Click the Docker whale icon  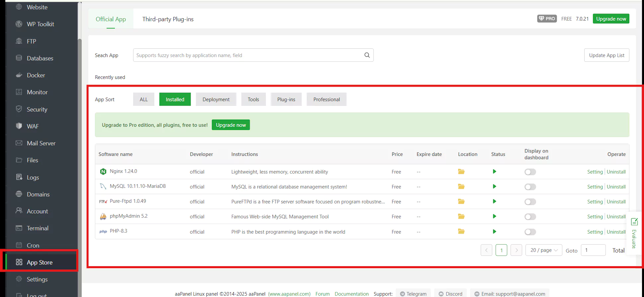click(x=19, y=75)
